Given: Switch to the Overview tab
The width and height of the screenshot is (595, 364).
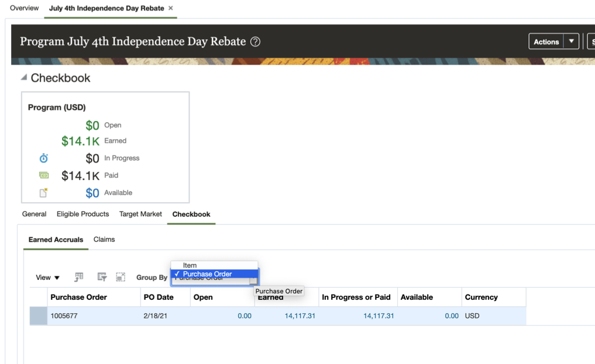Looking at the screenshot, I should pos(25,8).
